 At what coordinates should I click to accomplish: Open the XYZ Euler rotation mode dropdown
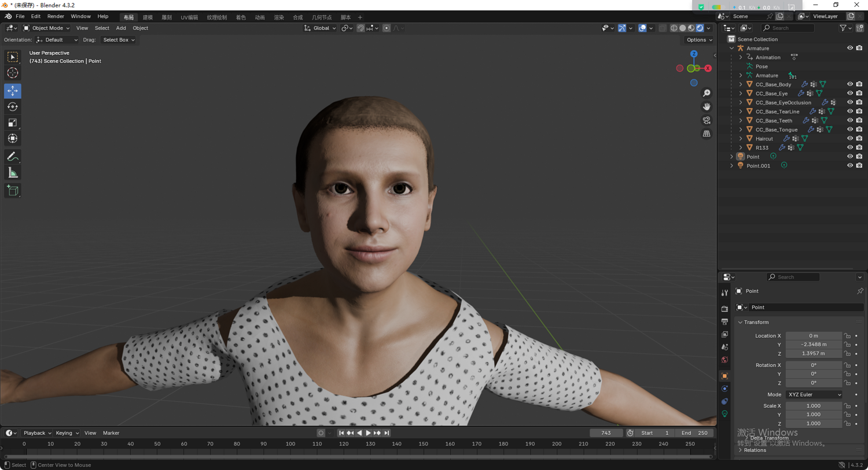(x=814, y=395)
